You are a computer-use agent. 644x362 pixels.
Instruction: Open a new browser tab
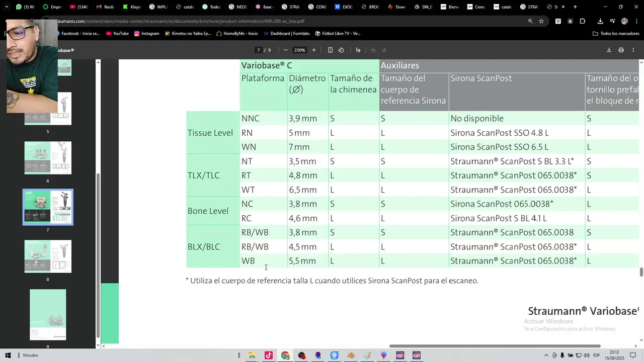(x=575, y=7)
